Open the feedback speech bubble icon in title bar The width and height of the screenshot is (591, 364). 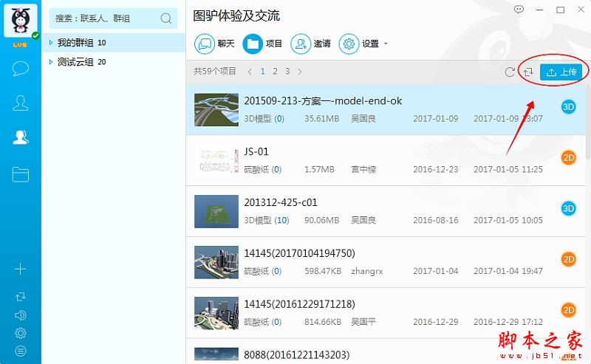pos(519,10)
